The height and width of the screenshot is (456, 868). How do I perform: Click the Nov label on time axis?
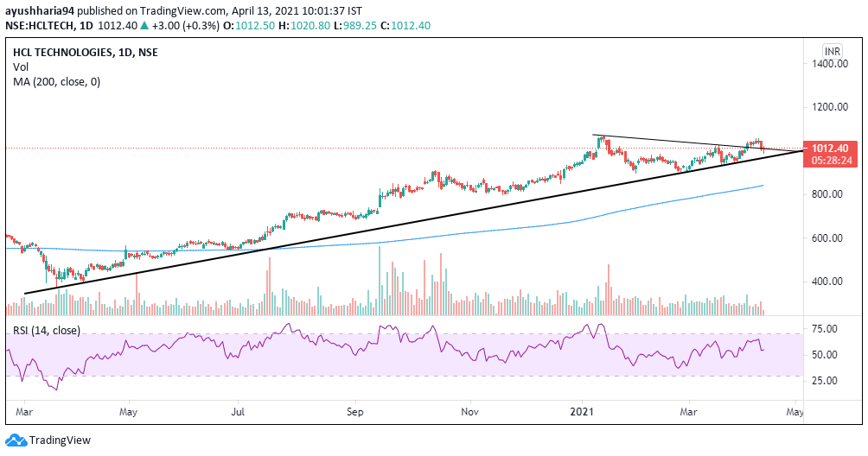click(x=470, y=412)
